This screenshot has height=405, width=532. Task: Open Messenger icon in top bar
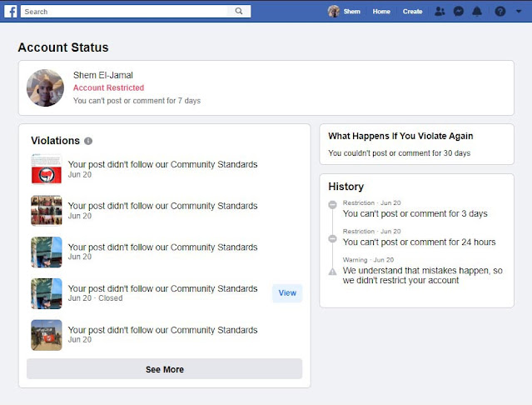coord(459,11)
